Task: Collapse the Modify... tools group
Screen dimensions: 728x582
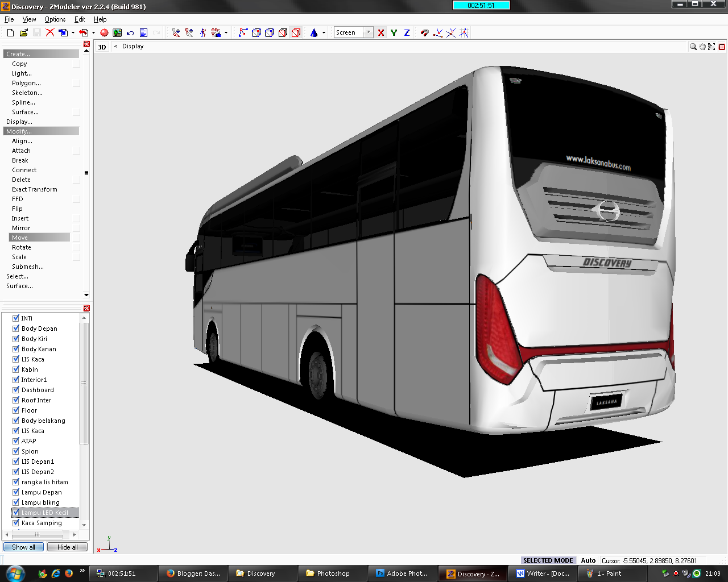Action: coord(41,131)
